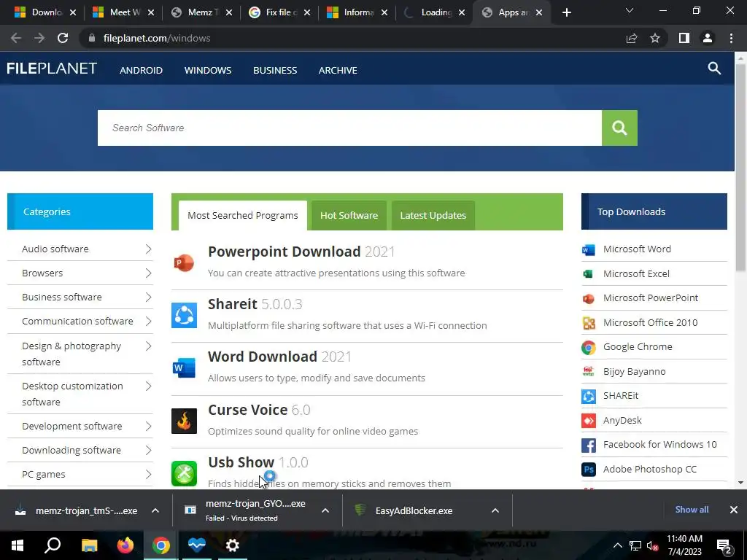Open Firefox from the taskbar
The height and width of the screenshot is (560, 747).
pos(125,545)
